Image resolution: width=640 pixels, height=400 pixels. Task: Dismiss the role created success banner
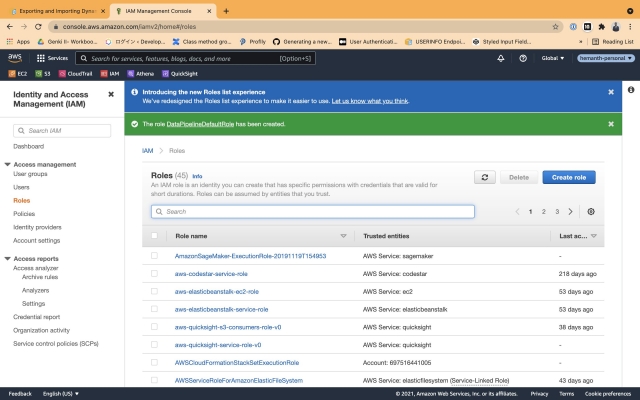(x=611, y=124)
